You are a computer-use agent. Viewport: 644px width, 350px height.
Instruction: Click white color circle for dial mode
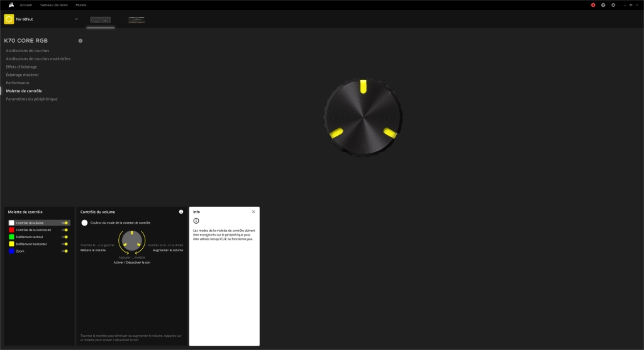click(x=84, y=223)
